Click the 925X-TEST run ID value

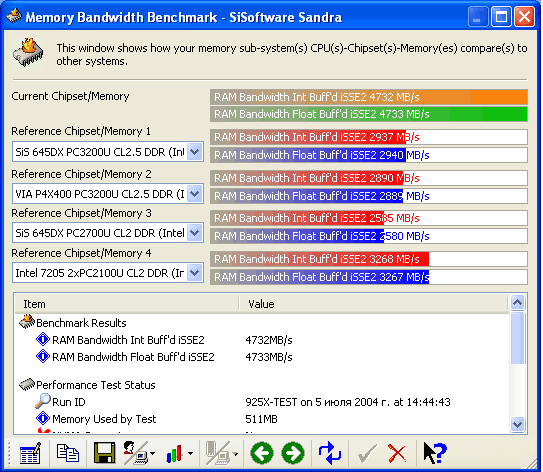pyautogui.click(x=348, y=402)
